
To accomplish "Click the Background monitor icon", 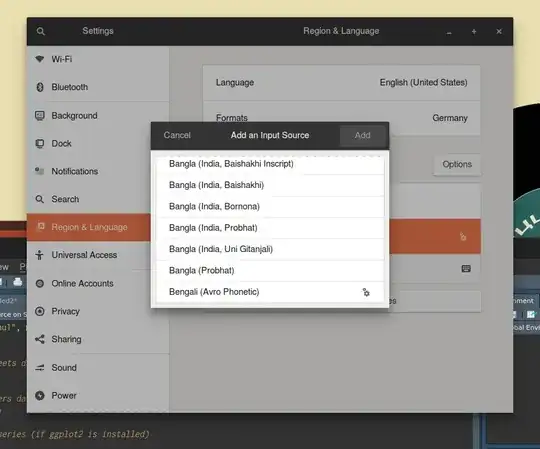I will click(x=40, y=115).
